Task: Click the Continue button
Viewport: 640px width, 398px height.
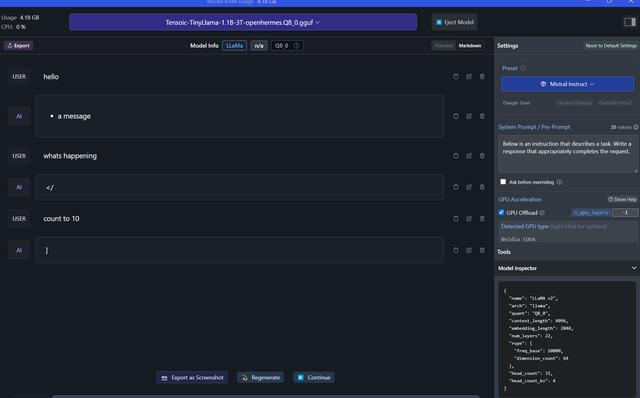Action: 313,378
